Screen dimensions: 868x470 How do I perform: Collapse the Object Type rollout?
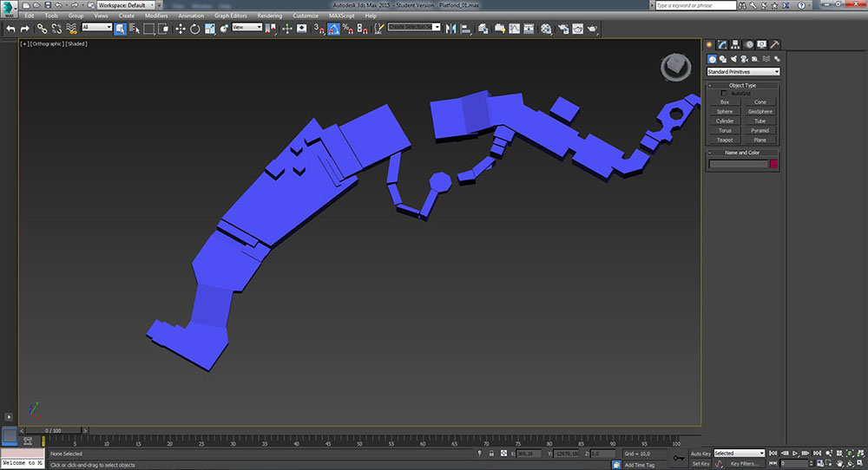pos(742,85)
